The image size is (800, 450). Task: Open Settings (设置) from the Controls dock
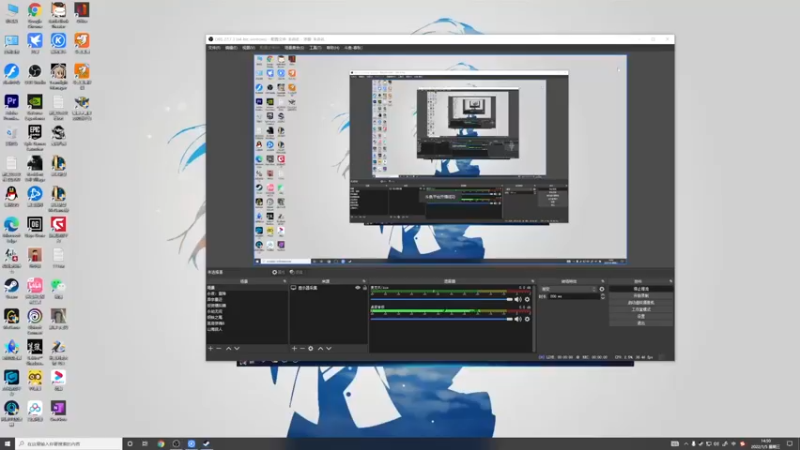pos(641,316)
